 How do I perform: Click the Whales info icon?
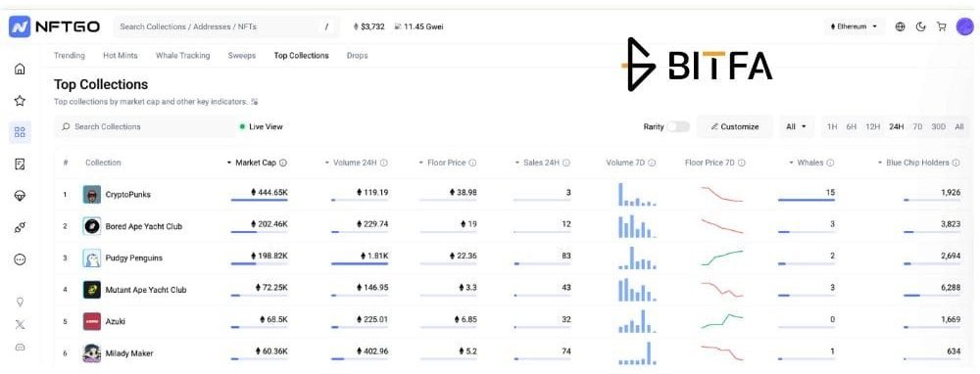point(830,163)
